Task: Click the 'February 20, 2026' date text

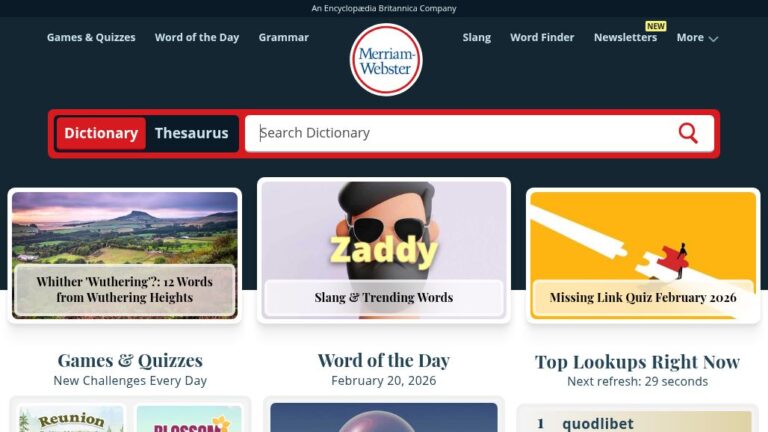Action: click(x=384, y=381)
